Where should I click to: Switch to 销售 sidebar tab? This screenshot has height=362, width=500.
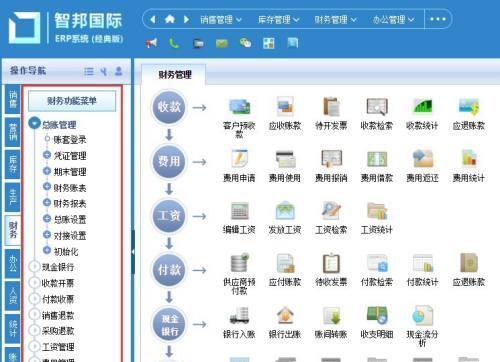click(x=13, y=99)
